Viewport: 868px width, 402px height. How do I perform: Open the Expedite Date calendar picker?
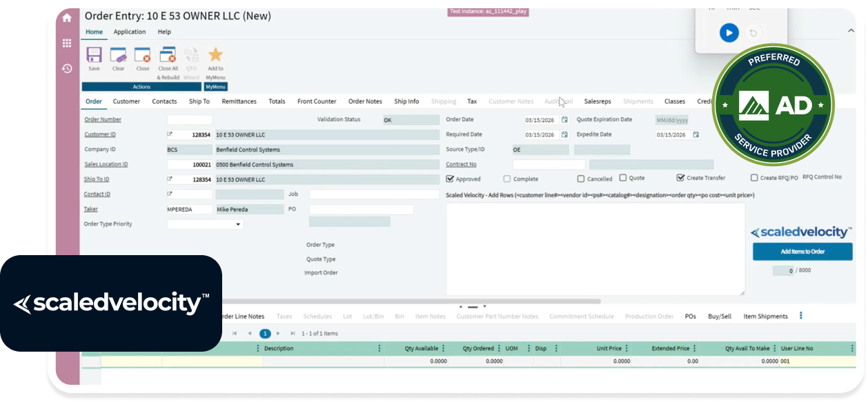pyautogui.click(x=696, y=134)
